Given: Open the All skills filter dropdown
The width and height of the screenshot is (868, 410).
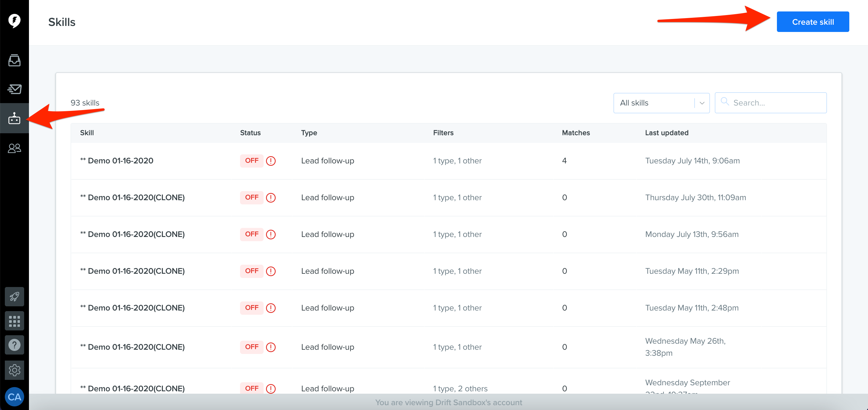Looking at the screenshot, I should point(661,103).
